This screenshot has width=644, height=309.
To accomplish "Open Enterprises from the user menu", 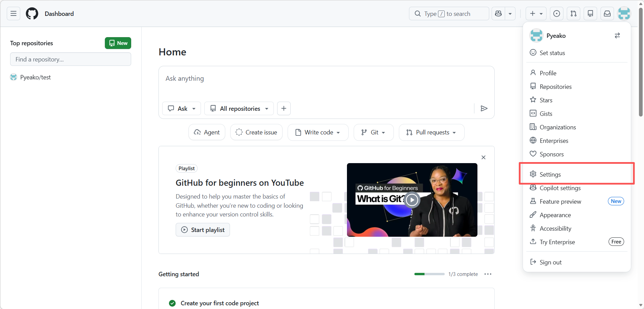I will click(577, 140).
